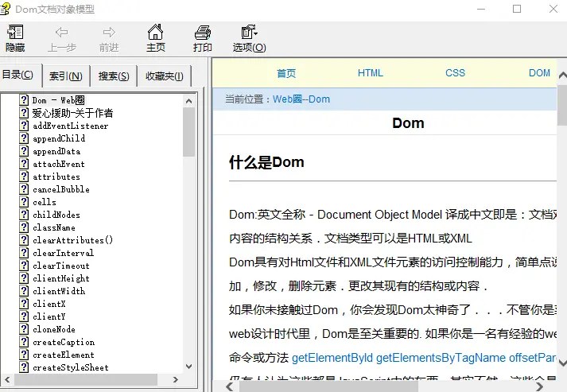Click the HTML navigation link
This screenshot has width=567, height=392.
370,73
